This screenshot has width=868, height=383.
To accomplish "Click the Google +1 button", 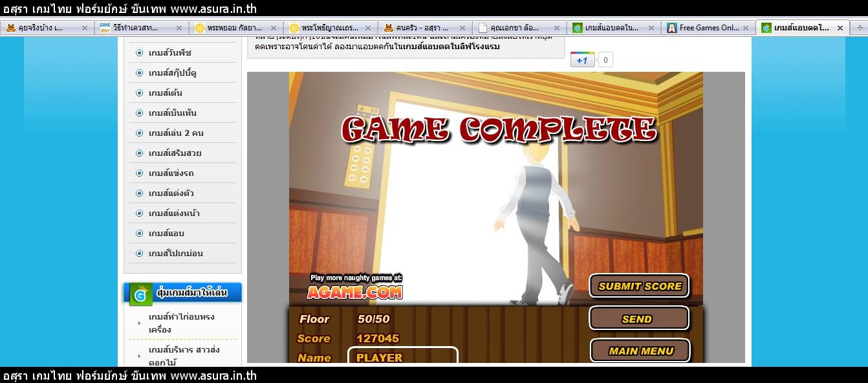I will tap(582, 60).
